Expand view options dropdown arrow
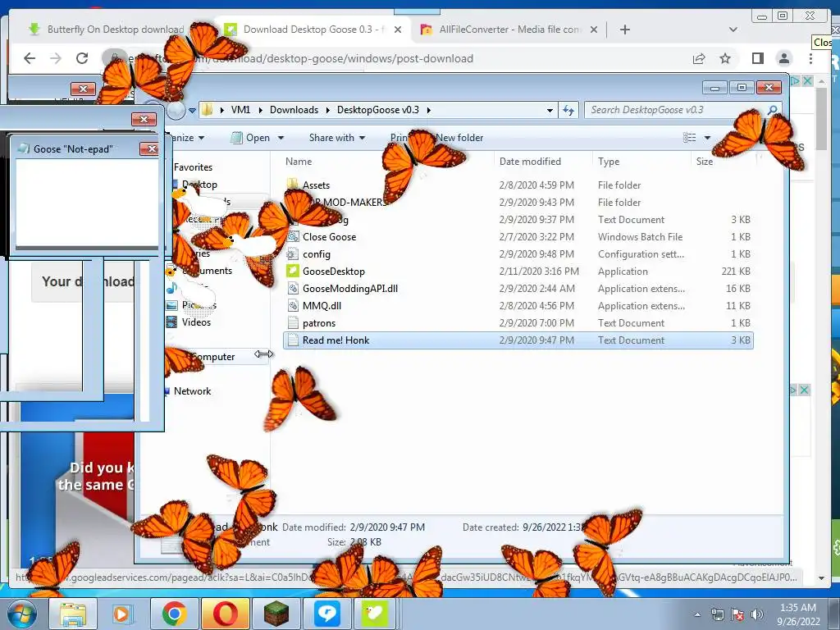 707,138
